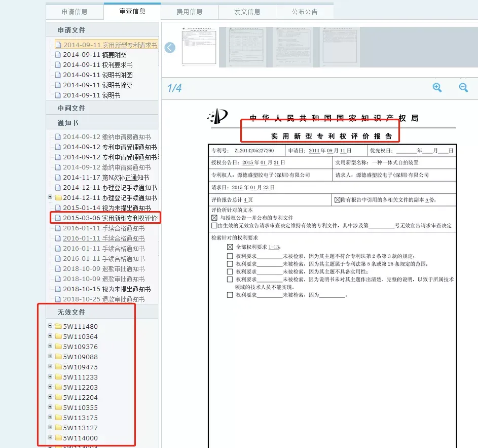Toggle the 全部权利要求 1-13 checkbox

coord(230,247)
